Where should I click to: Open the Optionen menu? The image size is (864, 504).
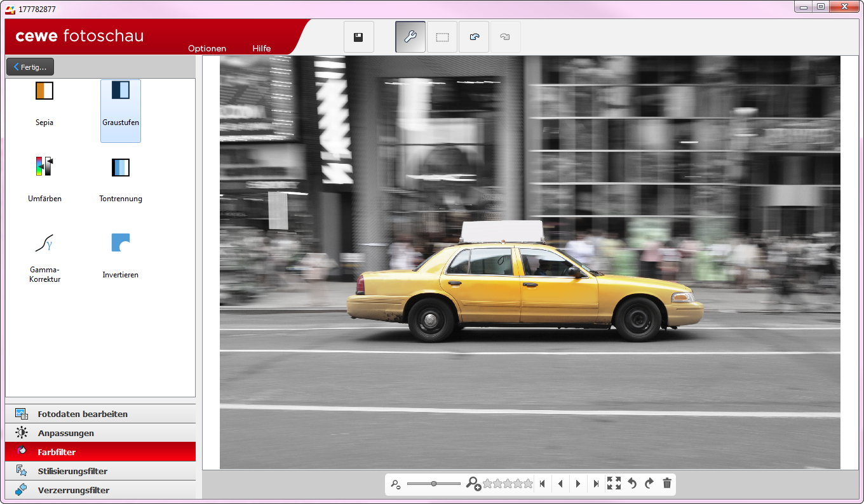click(207, 48)
